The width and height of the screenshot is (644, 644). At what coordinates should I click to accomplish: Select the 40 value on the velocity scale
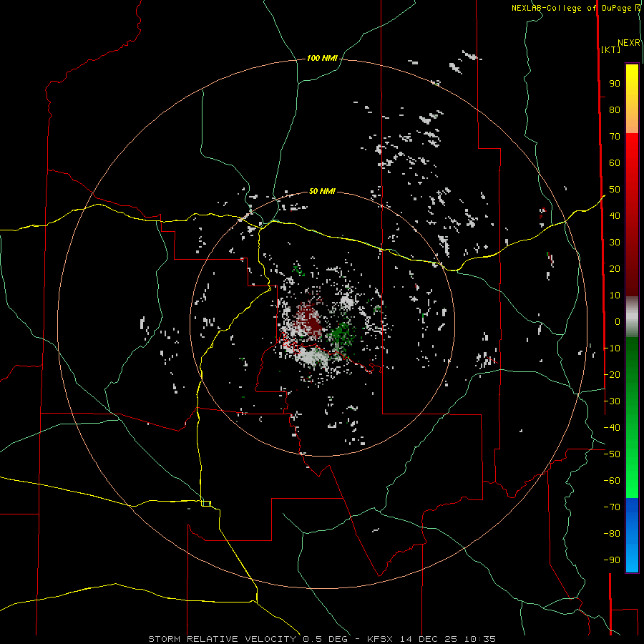(x=615, y=216)
